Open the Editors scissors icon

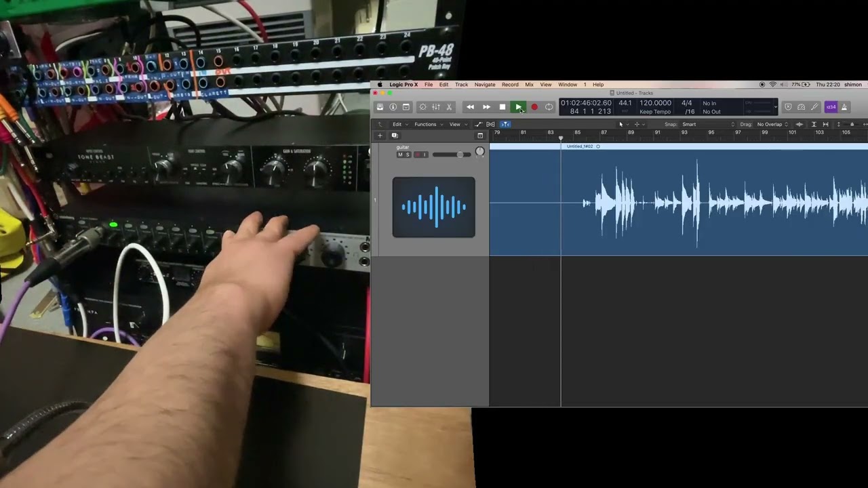449,107
